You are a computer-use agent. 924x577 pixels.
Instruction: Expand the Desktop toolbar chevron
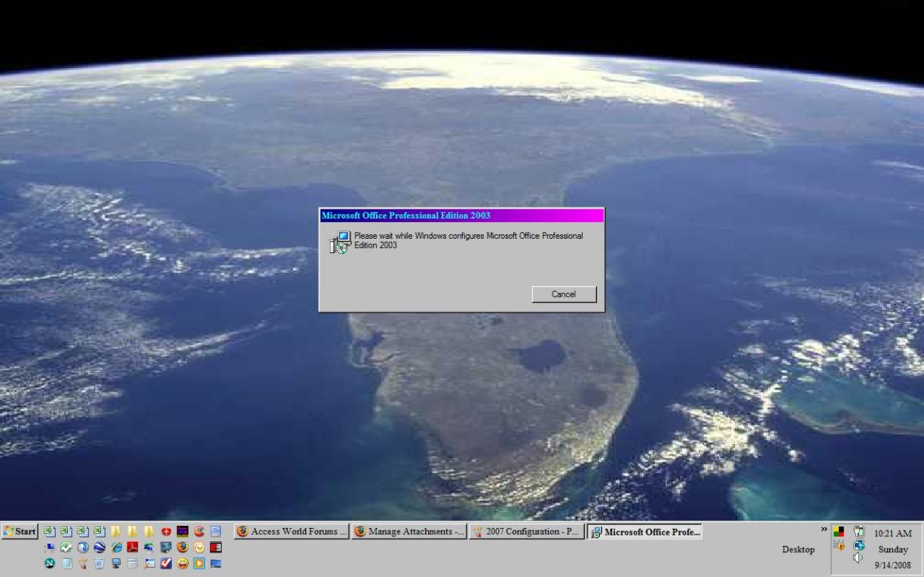point(825,529)
